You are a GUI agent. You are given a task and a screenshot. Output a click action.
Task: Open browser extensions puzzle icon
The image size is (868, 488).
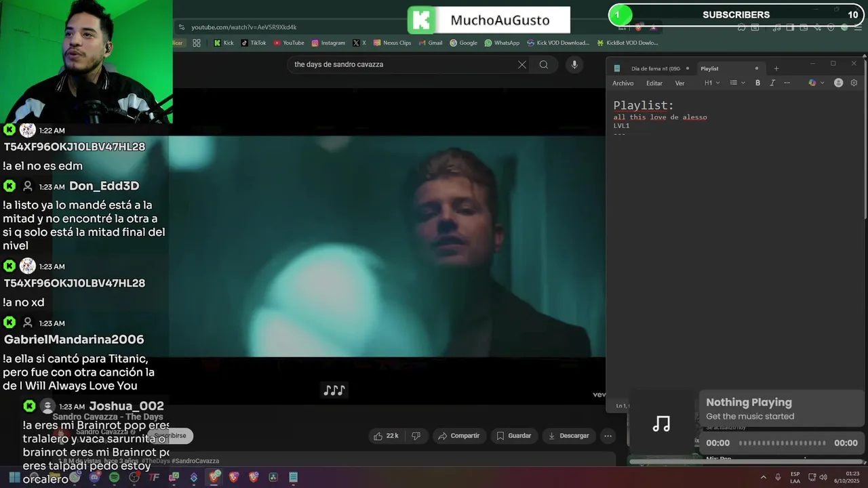click(741, 27)
